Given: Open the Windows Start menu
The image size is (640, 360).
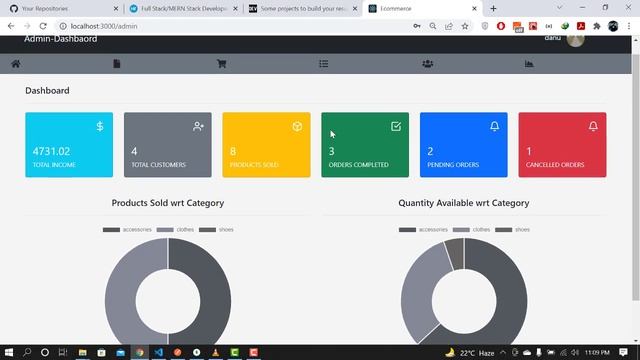Looking at the screenshot, I should (9, 352).
